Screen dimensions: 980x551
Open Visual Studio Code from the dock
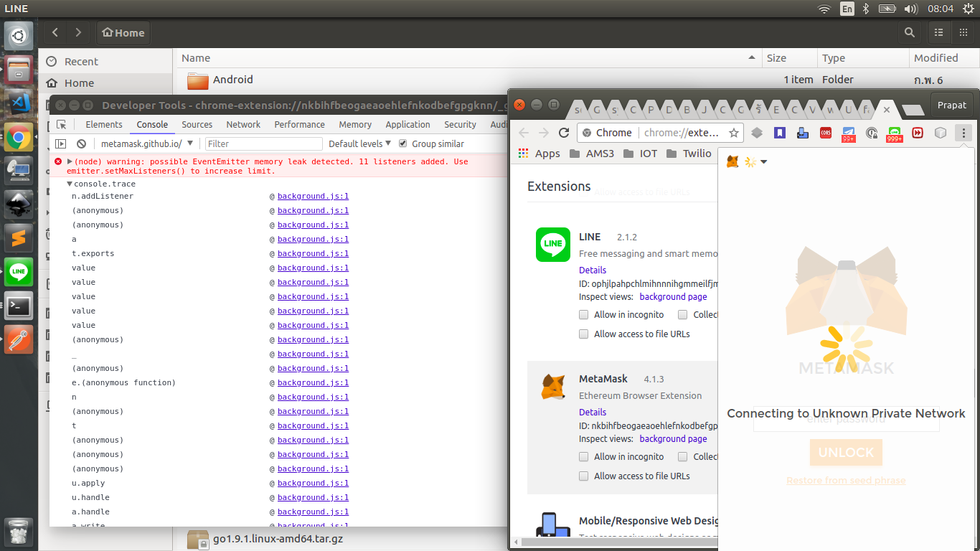pos(19,103)
